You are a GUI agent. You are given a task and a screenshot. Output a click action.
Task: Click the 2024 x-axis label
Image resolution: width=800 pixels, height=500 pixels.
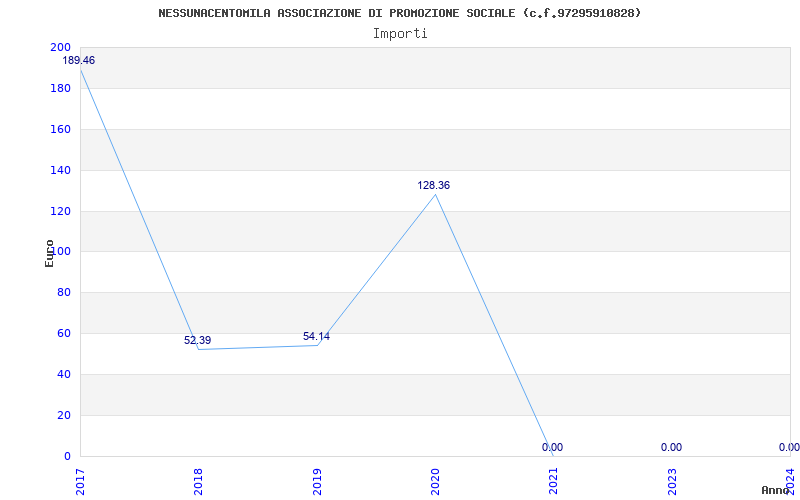click(x=791, y=482)
